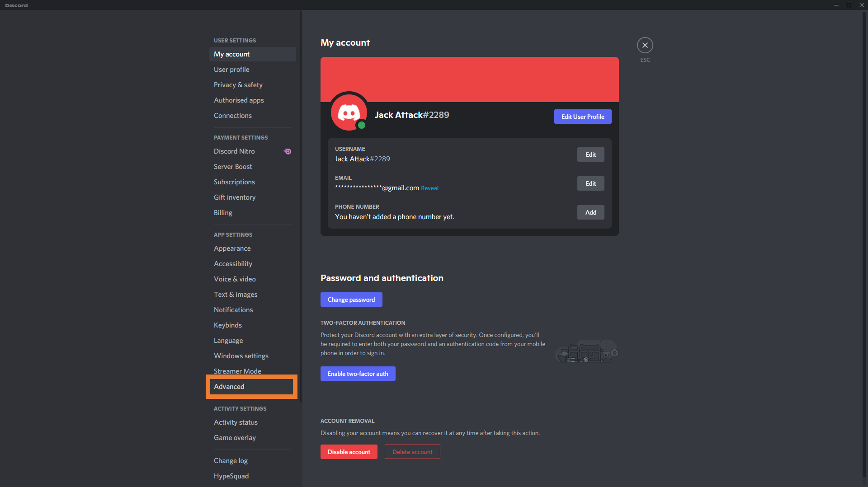This screenshot has width=868, height=487.
Task: Edit the username field
Action: [590, 155]
